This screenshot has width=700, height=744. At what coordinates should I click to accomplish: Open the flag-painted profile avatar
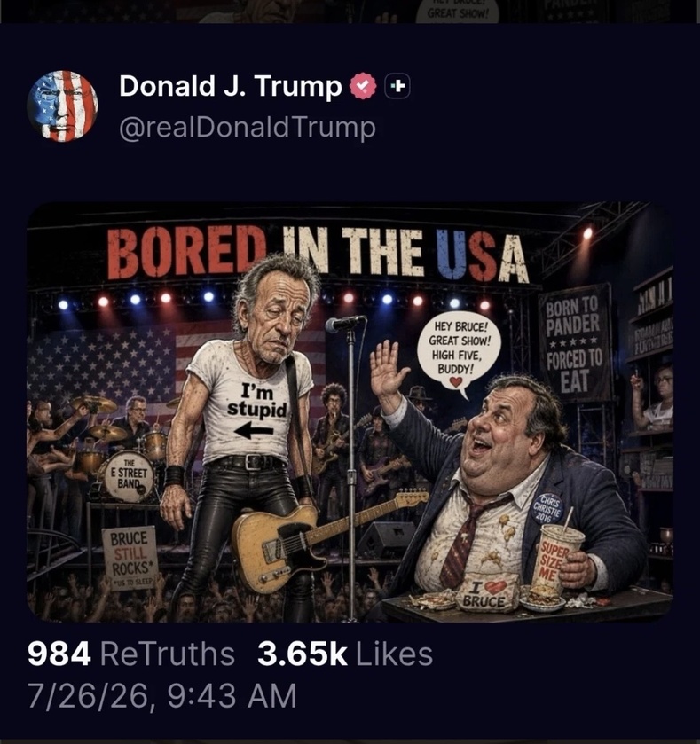coord(62,106)
